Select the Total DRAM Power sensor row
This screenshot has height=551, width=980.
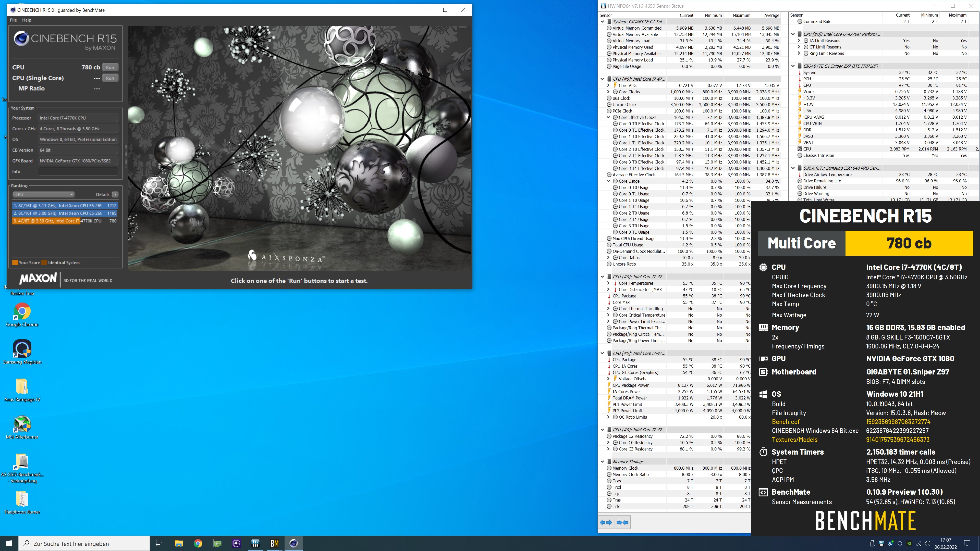(675, 398)
